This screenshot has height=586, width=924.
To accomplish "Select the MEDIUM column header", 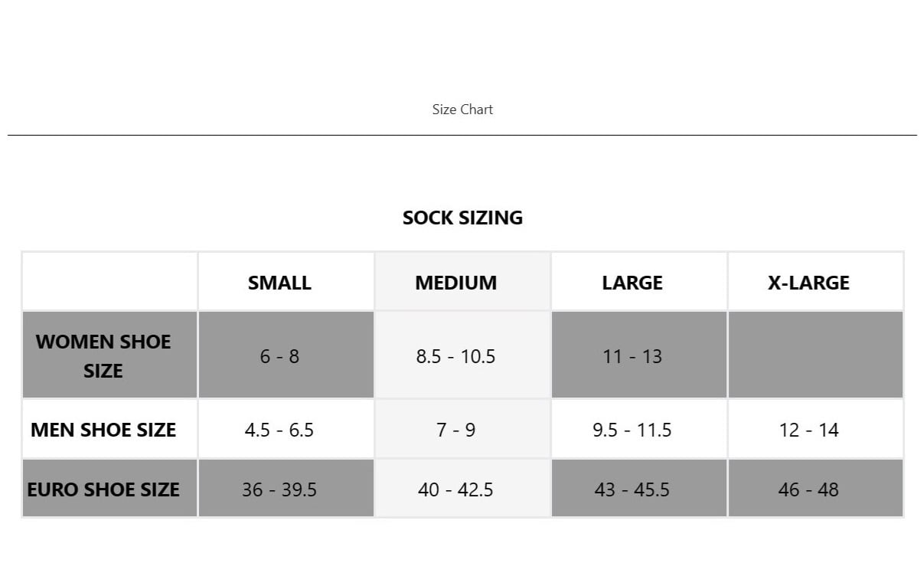I will (x=456, y=283).
